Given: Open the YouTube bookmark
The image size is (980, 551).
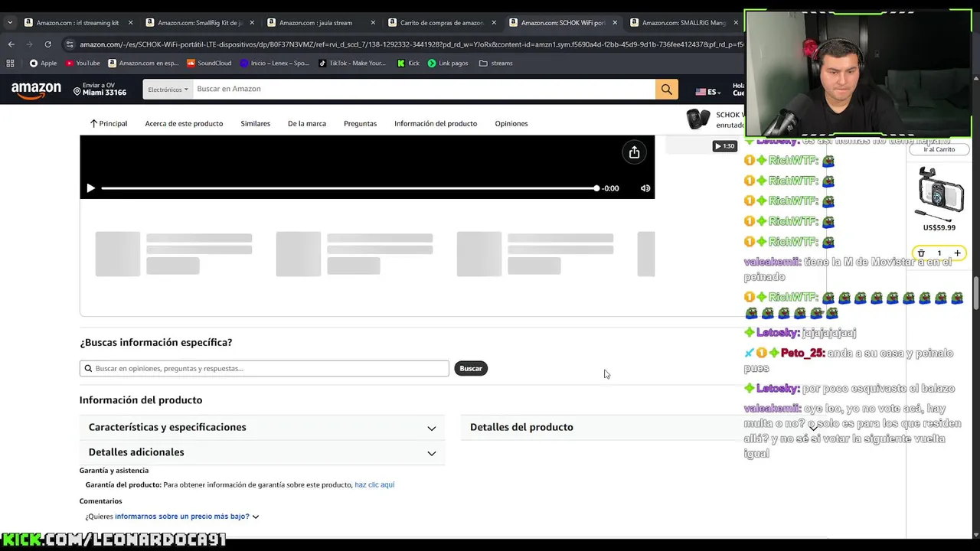Looking at the screenshot, I should click(x=83, y=64).
